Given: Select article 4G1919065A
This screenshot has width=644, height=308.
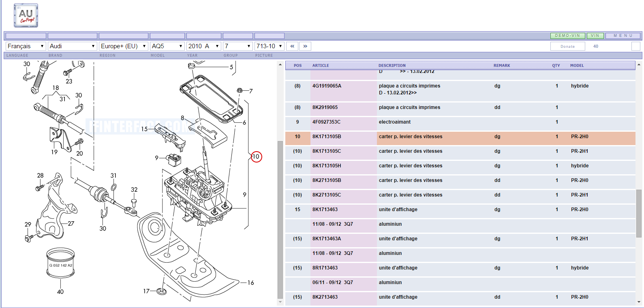Looking at the screenshot, I should click(327, 86).
